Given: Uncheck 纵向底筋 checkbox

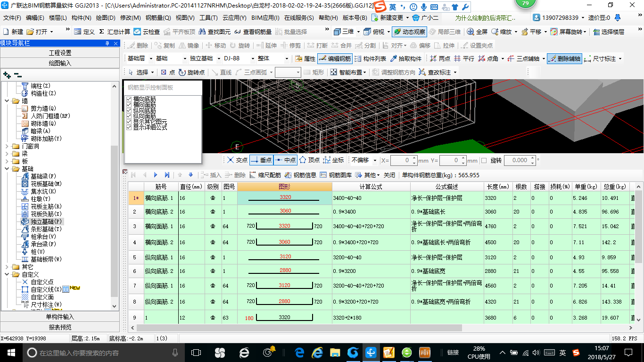Looking at the screenshot, I should click(129, 111).
